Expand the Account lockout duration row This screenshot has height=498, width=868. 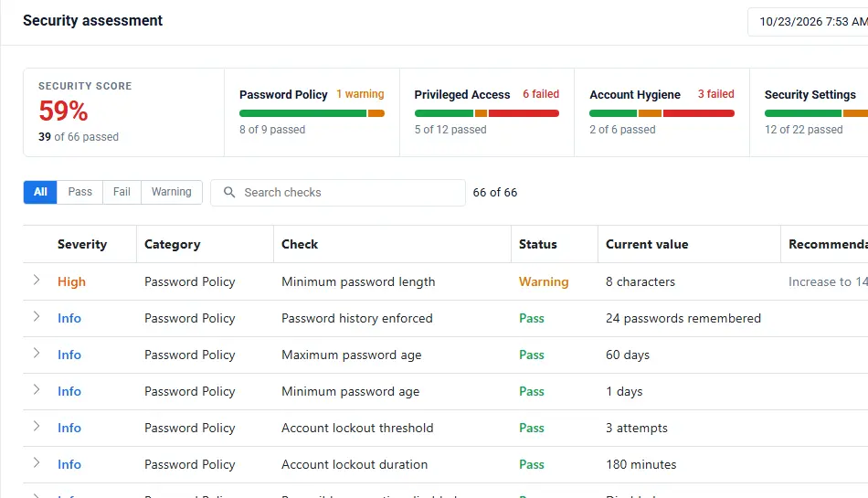click(37, 462)
